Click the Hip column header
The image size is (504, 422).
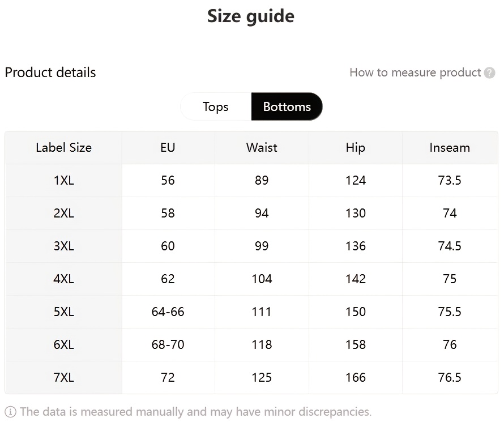click(355, 147)
